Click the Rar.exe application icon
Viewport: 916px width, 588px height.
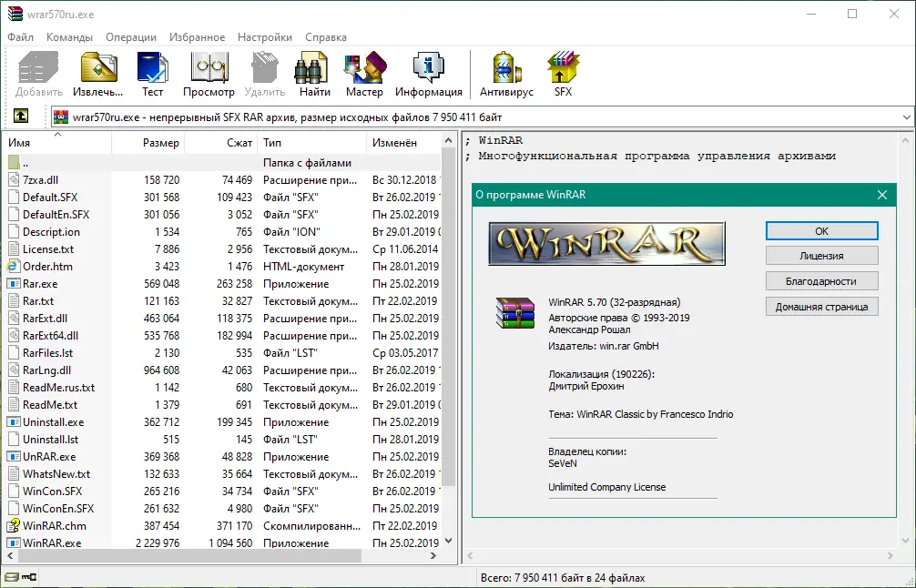14,284
